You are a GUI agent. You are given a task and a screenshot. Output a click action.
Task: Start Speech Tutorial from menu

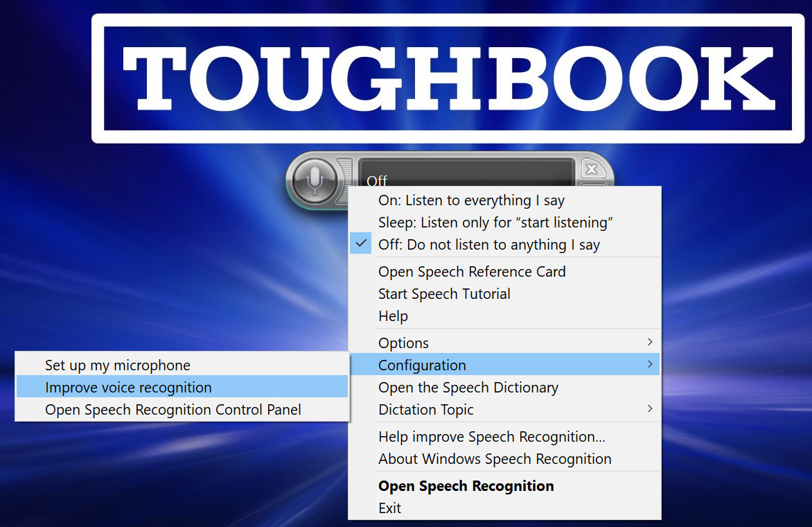[504, 294]
